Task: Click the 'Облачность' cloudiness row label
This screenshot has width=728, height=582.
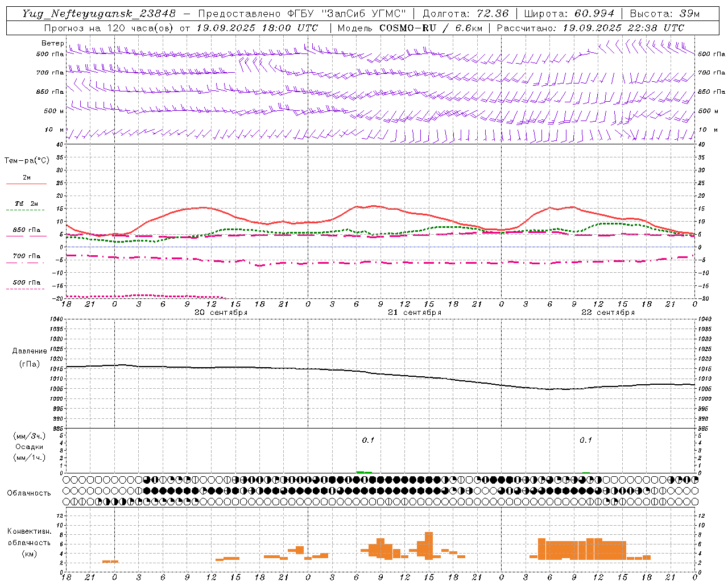Action: pyautogui.click(x=29, y=493)
